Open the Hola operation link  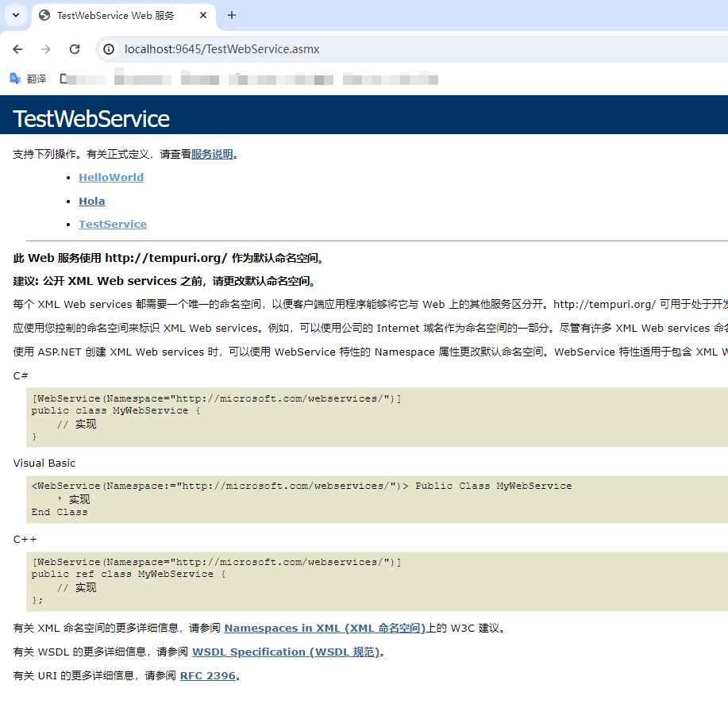coord(92,202)
